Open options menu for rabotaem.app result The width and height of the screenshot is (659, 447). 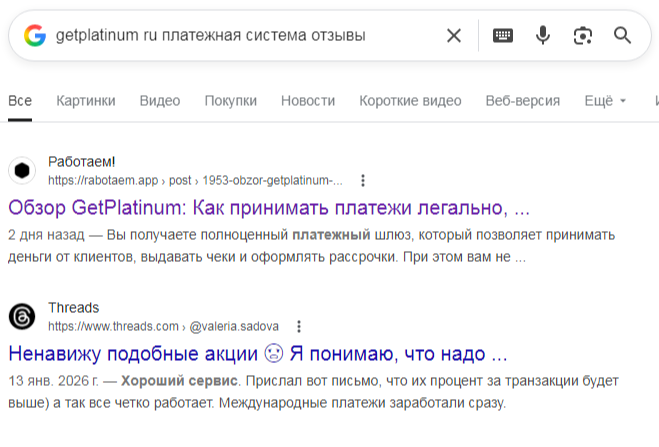coord(363,181)
